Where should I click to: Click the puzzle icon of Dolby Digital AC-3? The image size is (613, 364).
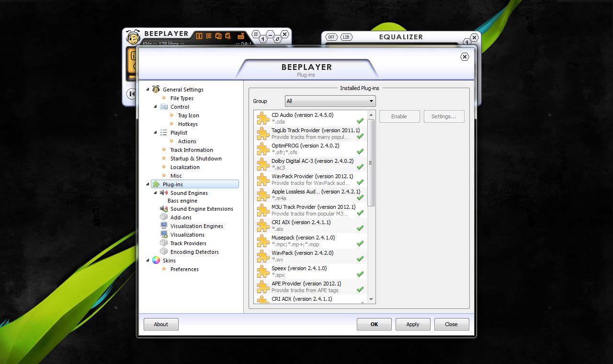tap(263, 164)
